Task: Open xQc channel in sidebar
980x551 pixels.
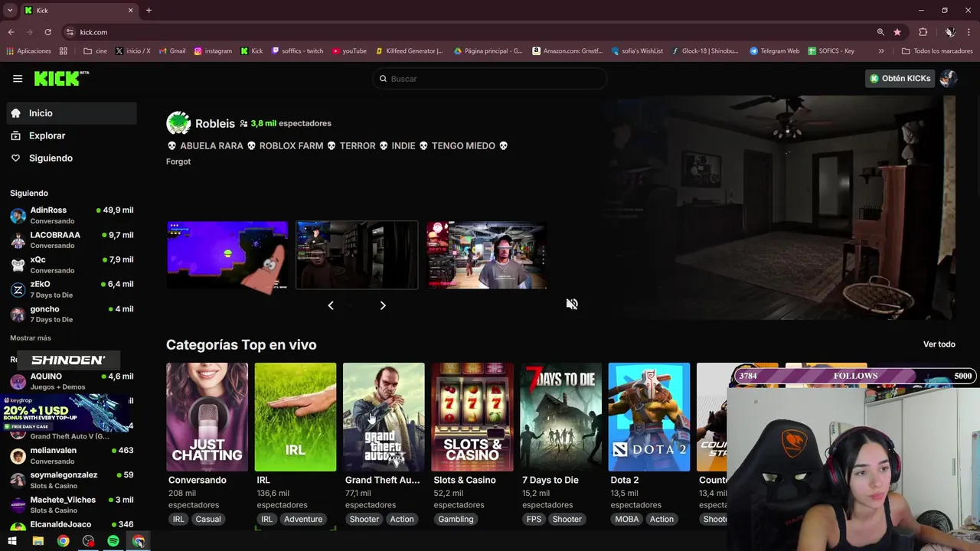Action: 72,265
